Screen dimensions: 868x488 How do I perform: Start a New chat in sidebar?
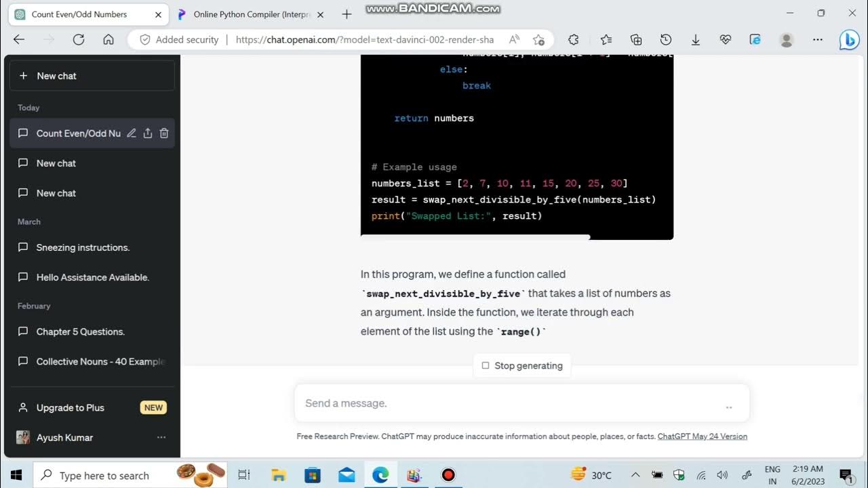click(x=92, y=76)
